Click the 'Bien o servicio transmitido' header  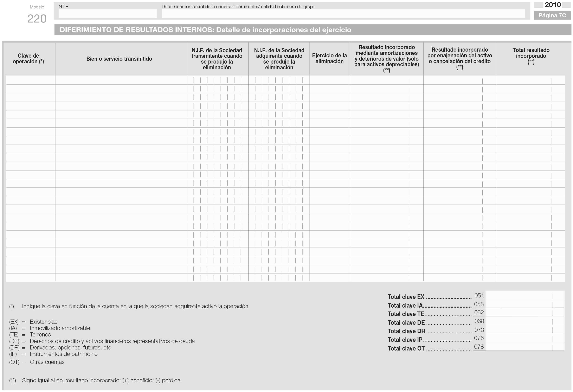pos(119,59)
